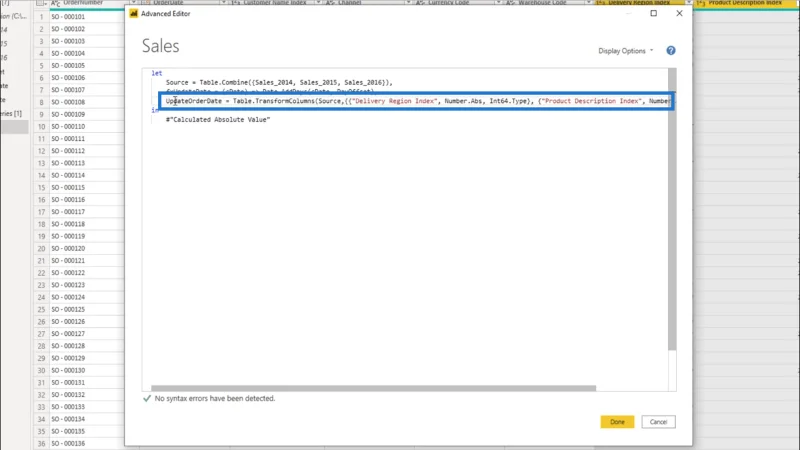The image size is (800, 450).
Task: Select row number 28 header
Action: [x=41, y=346]
